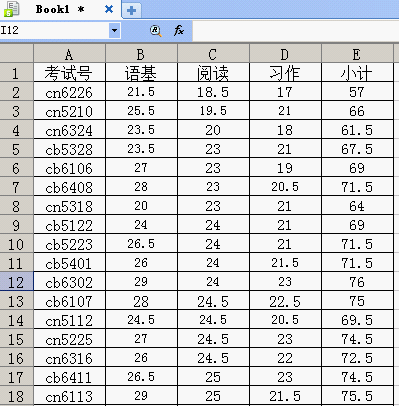The image size is (400, 407).
Task: Click the 阅读 header cell
Action: (213, 72)
